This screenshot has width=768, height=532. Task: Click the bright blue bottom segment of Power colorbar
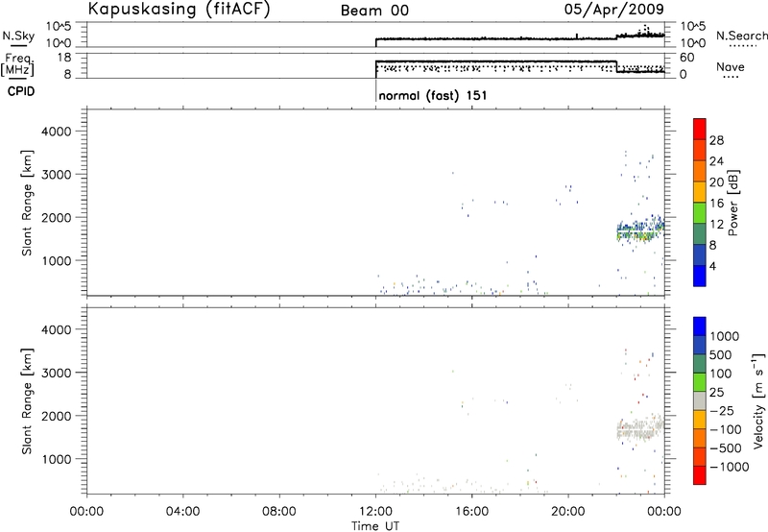pyautogui.click(x=700, y=276)
